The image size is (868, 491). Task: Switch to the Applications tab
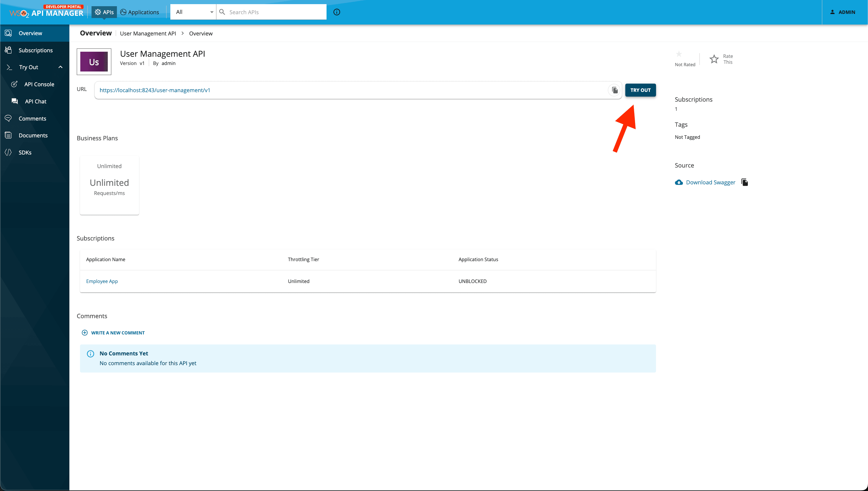139,12
